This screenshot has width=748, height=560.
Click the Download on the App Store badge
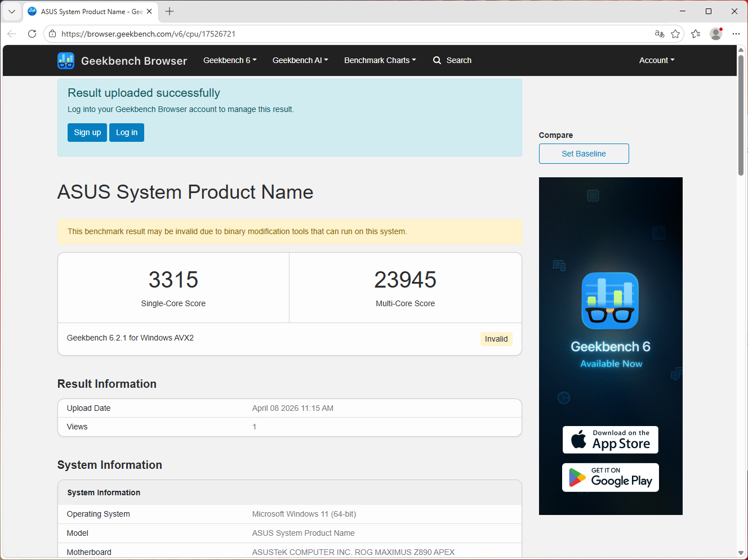pyautogui.click(x=610, y=440)
